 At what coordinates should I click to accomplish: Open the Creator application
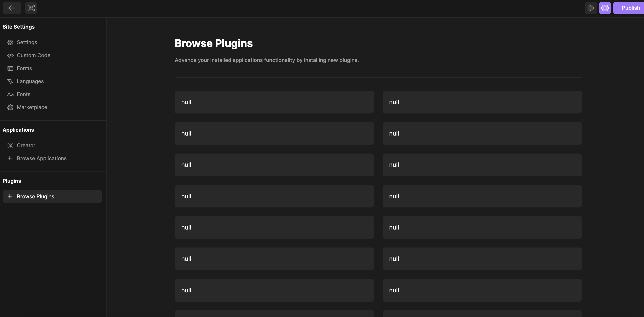(52, 146)
